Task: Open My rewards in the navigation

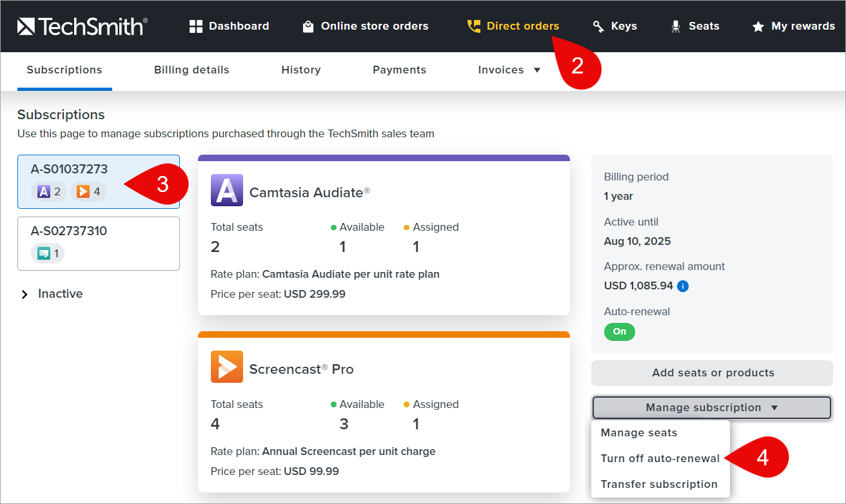Action: pyautogui.click(x=793, y=26)
